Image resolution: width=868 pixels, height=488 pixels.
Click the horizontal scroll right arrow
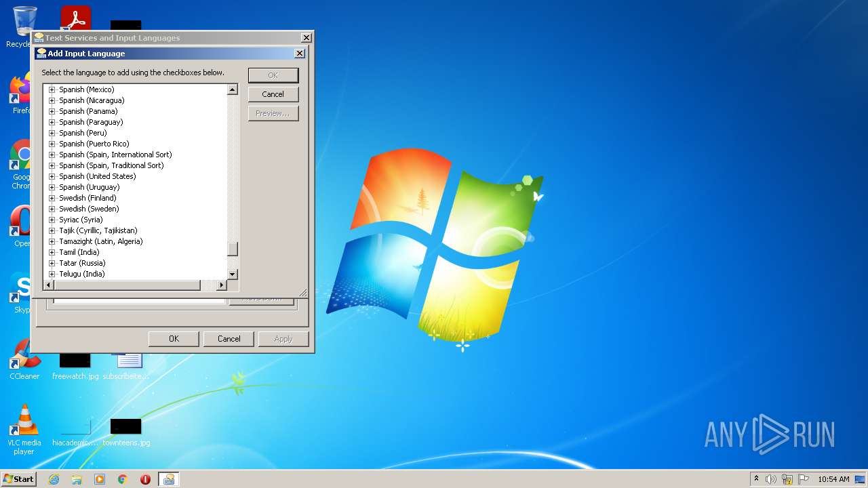coord(221,285)
